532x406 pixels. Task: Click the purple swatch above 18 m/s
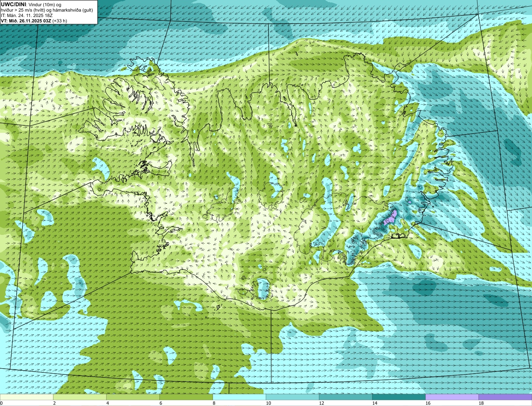click(x=505, y=397)
